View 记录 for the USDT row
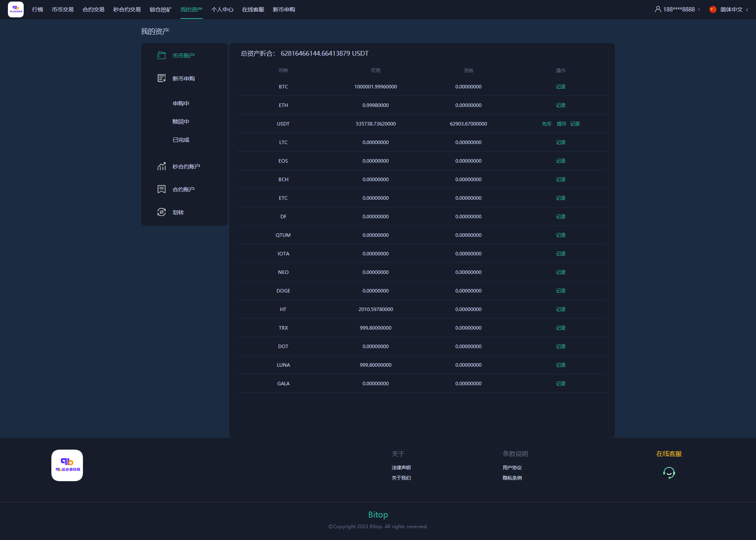 575,124
